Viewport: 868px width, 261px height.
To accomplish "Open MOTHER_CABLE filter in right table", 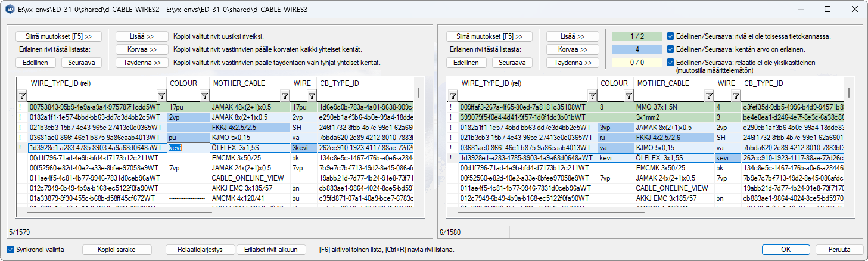I will (x=708, y=96).
